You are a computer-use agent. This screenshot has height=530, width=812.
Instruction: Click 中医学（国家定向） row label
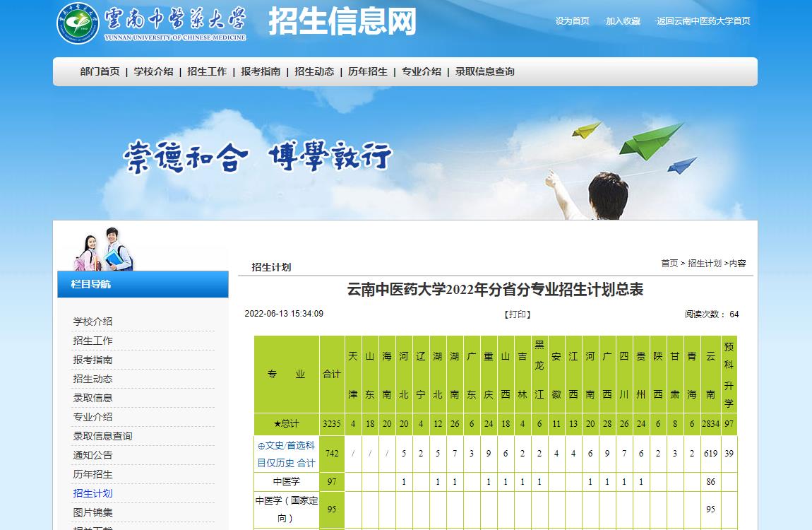click(287, 510)
